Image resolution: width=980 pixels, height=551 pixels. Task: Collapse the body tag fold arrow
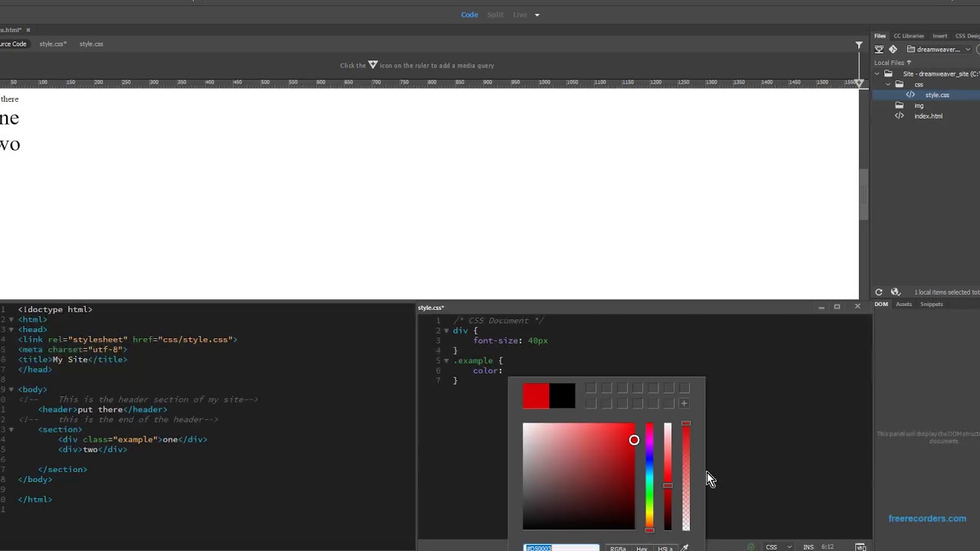11,390
